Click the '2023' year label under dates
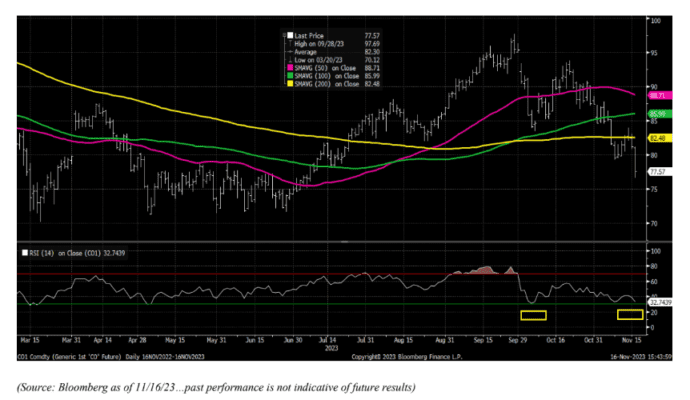The width and height of the screenshot is (690, 400). [x=331, y=348]
